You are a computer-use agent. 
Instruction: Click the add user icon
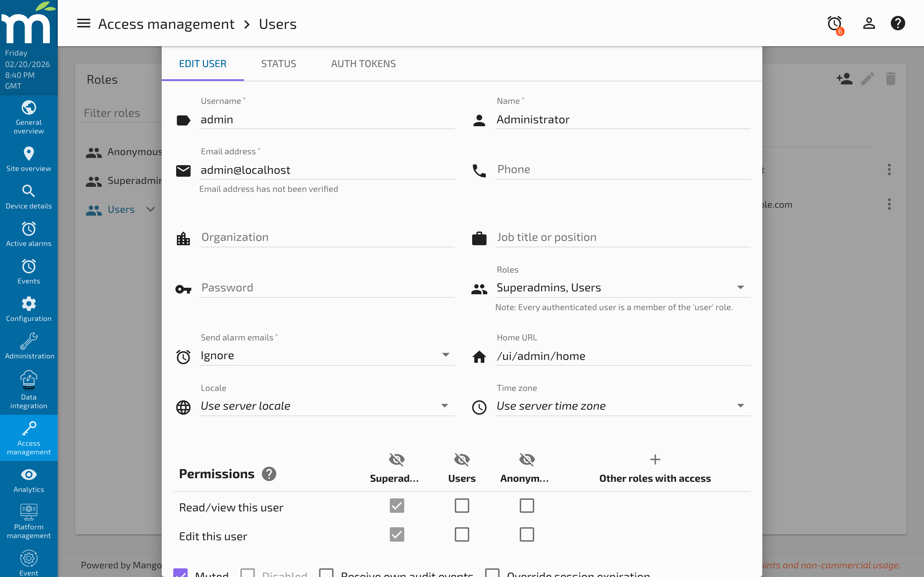point(845,79)
